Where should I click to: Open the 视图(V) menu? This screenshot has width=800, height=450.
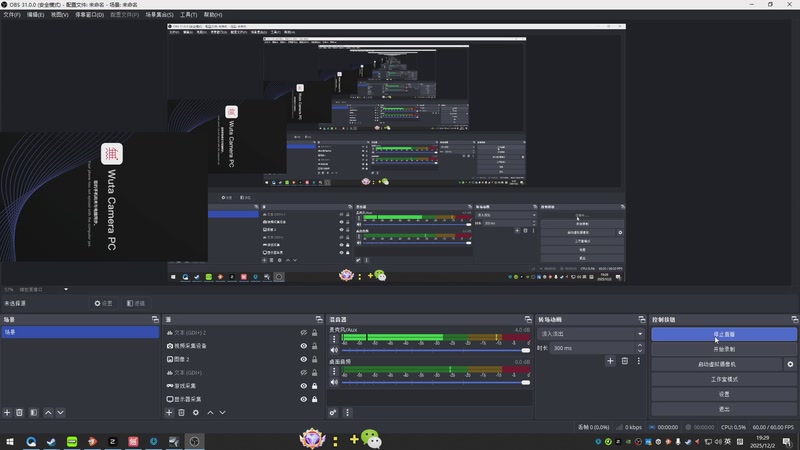click(x=59, y=15)
